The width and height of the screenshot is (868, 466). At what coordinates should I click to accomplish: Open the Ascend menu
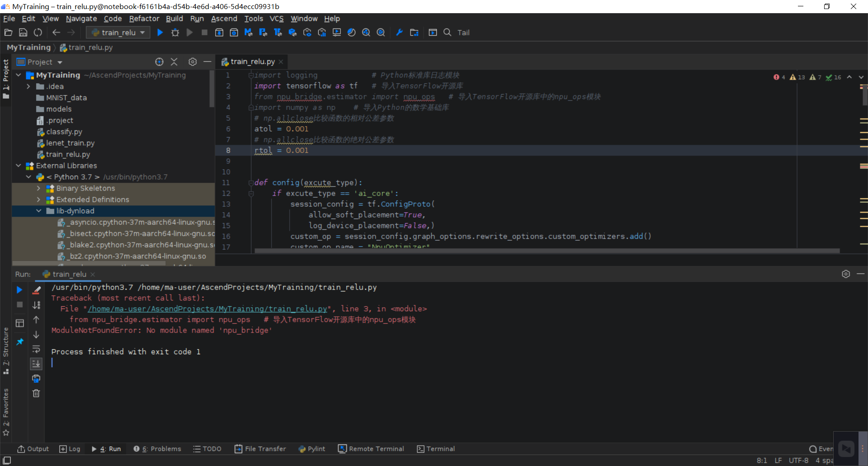224,19
